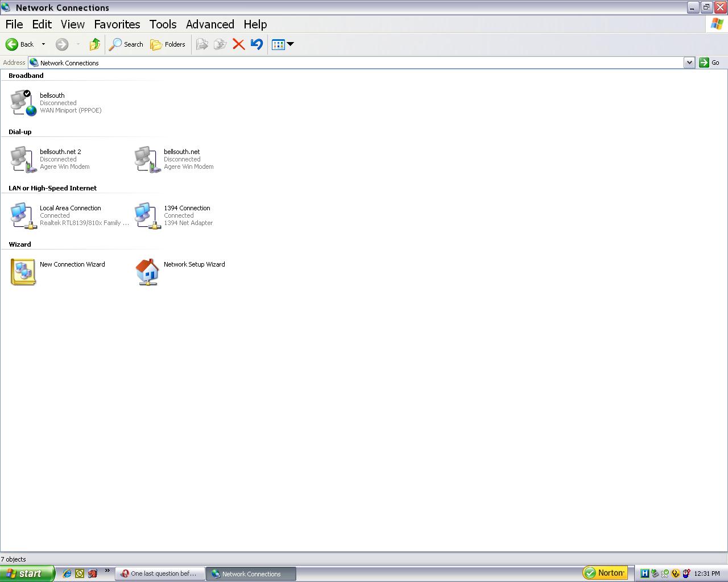Click inside the Address field
Viewport: 728px width, 582px height.
click(x=356, y=63)
